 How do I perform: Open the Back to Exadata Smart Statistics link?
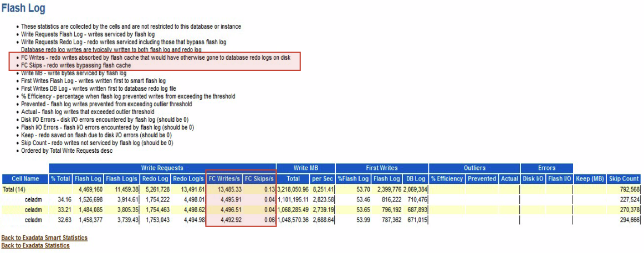coord(44,238)
